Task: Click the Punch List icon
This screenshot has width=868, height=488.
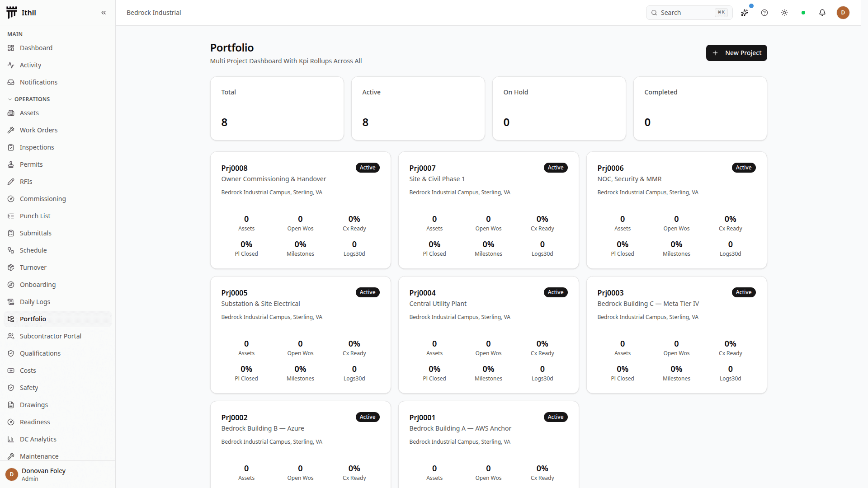Action: 11,216
